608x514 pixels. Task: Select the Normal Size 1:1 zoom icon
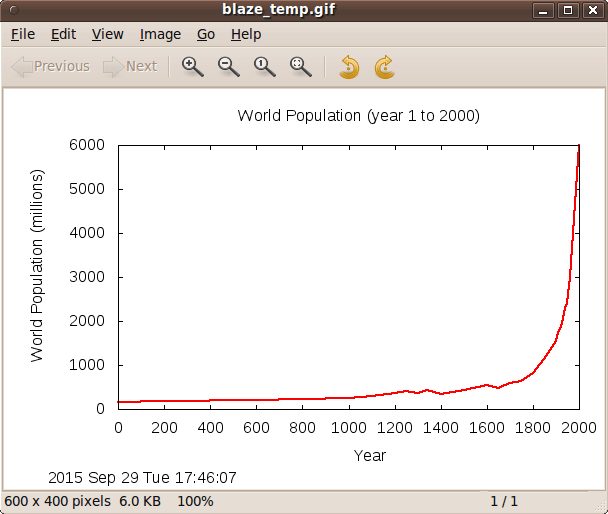click(265, 67)
